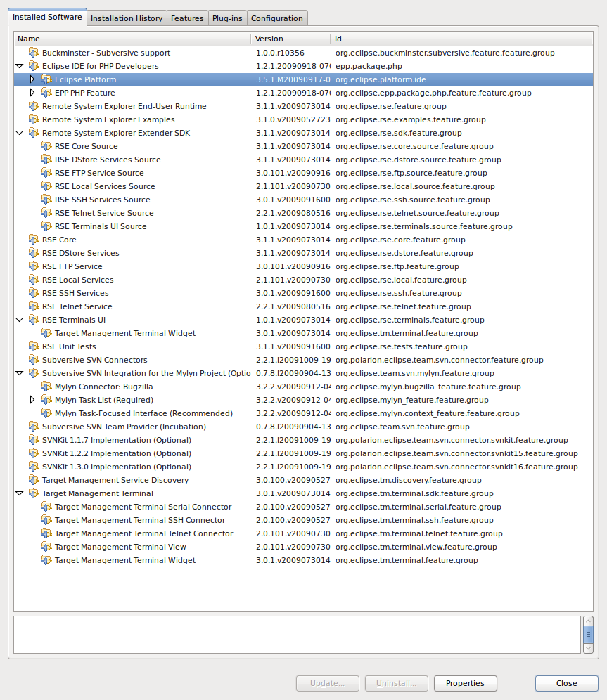Screen dimensions: 607x700
Task: Click the RSE Core Source feature icon
Action: (x=46, y=146)
